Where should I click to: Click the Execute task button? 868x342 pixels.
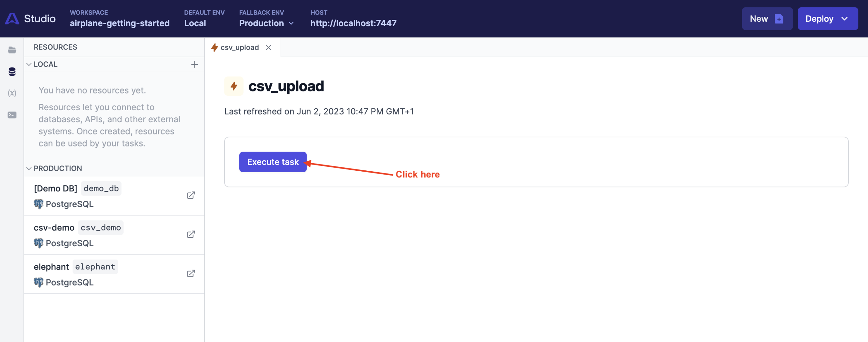point(273,162)
